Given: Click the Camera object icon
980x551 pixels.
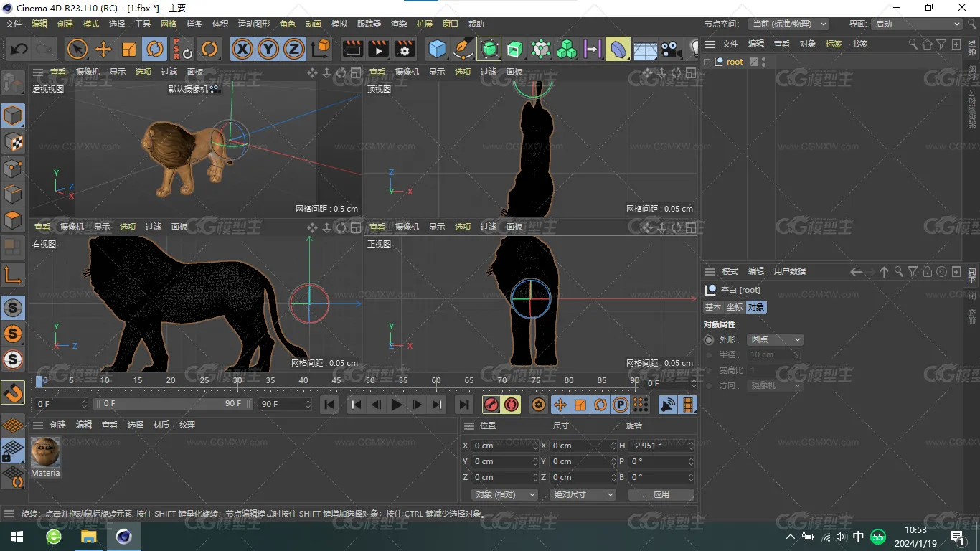Looking at the screenshot, I should (671, 49).
